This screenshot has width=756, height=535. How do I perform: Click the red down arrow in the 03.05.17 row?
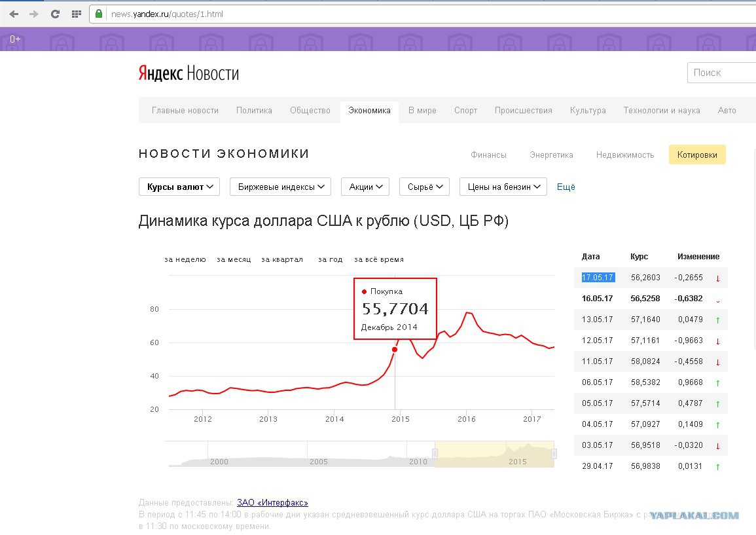718,446
